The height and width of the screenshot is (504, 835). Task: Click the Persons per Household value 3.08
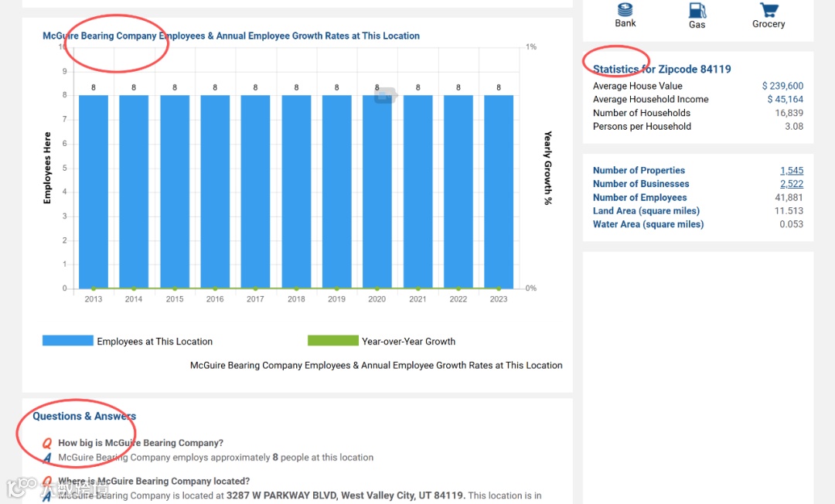794,126
